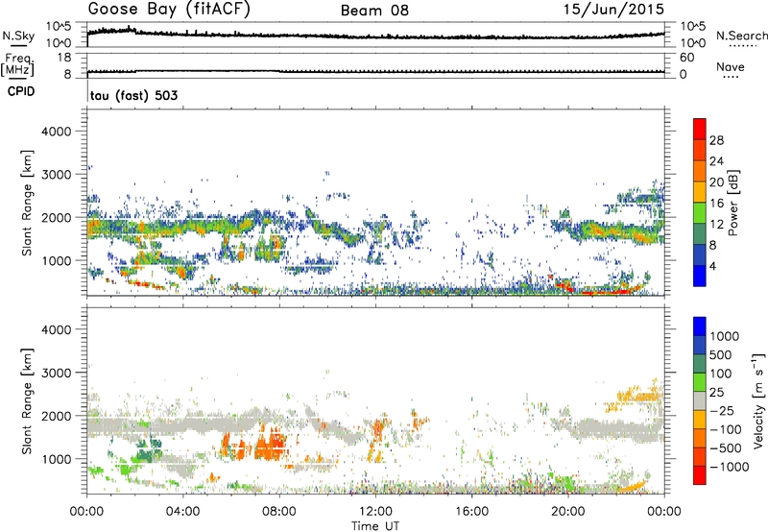
Task: Click the 'Power [dB]' colorbar title
Action: [732, 203]
